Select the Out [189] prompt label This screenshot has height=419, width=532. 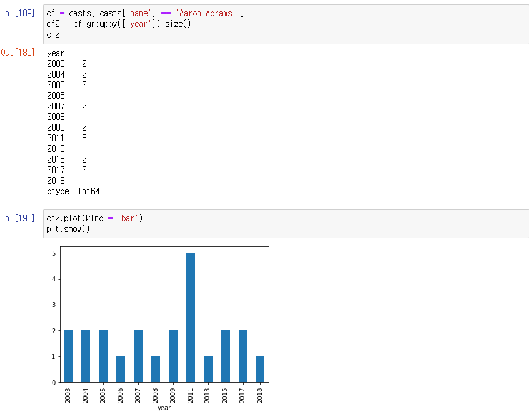(x=19, y=53)
